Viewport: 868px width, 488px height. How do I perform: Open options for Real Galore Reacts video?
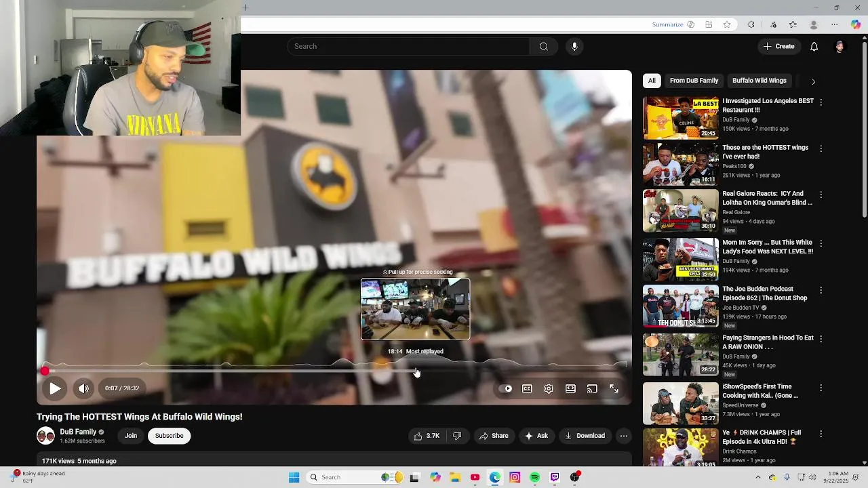click(x=821, y=195)
